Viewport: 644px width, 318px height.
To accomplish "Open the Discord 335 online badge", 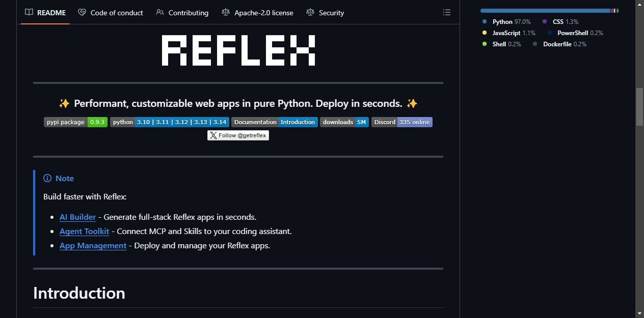I will point(402,122).
